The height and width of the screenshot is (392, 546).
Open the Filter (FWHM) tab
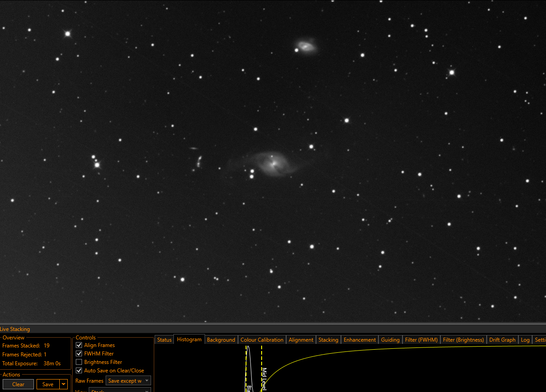[421, 340]
